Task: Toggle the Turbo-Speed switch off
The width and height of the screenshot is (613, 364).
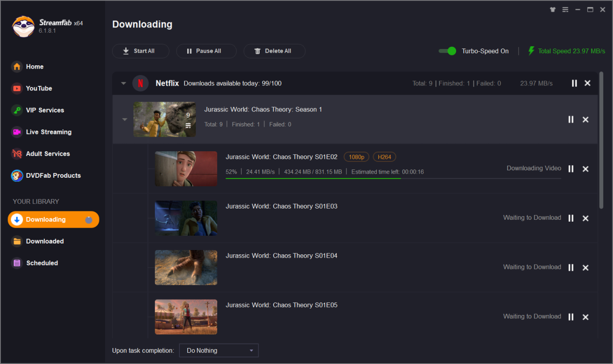Action: coord(447,51)
